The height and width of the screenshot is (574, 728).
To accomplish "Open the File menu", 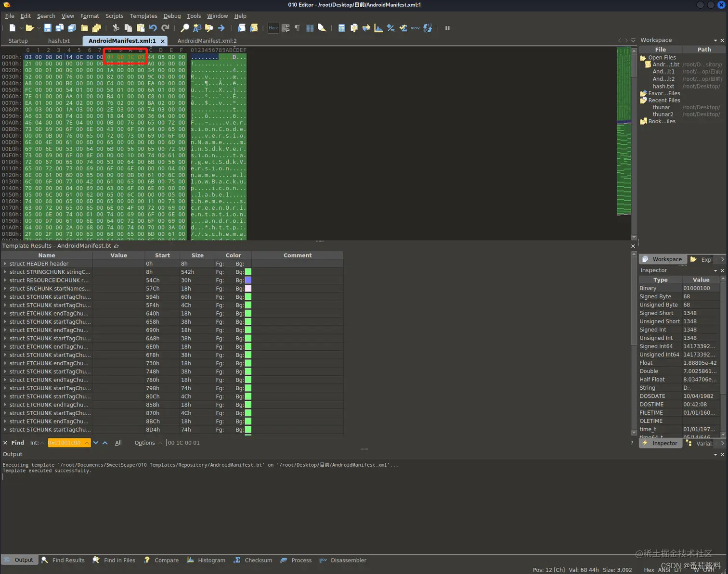I will click(10, 16).
